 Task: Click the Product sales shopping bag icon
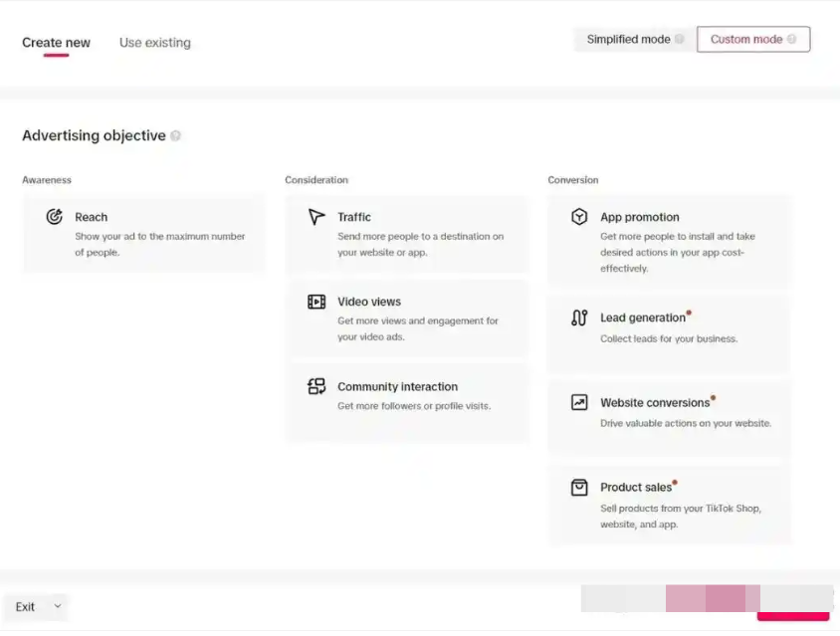[x=579, y=488]
